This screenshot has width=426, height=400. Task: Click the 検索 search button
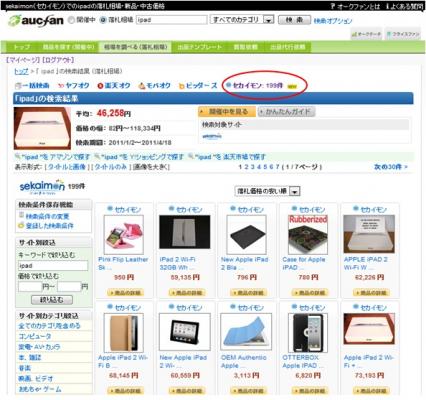[x=294, y=20]
